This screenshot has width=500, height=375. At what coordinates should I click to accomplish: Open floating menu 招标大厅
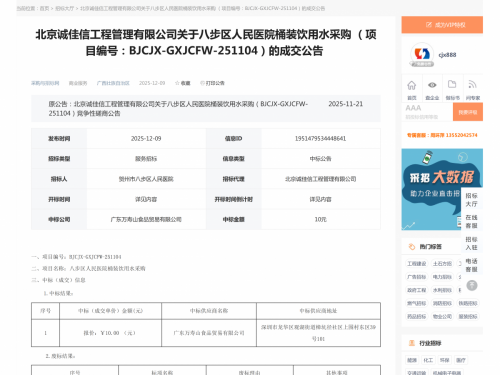pyautogui.click(x=471, y=200)
